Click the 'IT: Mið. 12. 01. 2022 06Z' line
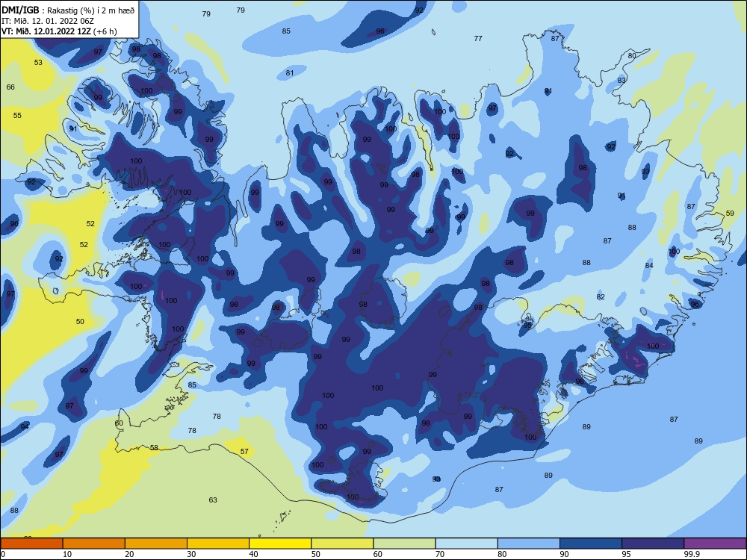This screenshot has width=747, height=560. click(x=48, y=21)
